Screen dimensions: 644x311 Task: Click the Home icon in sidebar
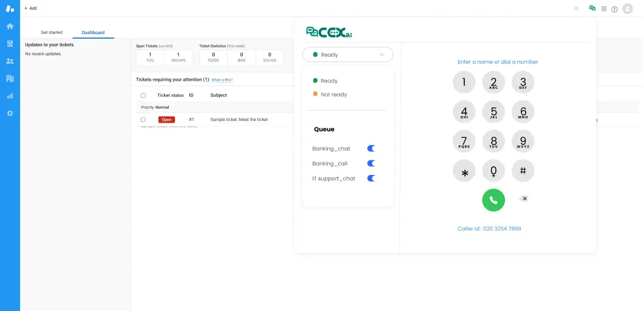[10, 26]
